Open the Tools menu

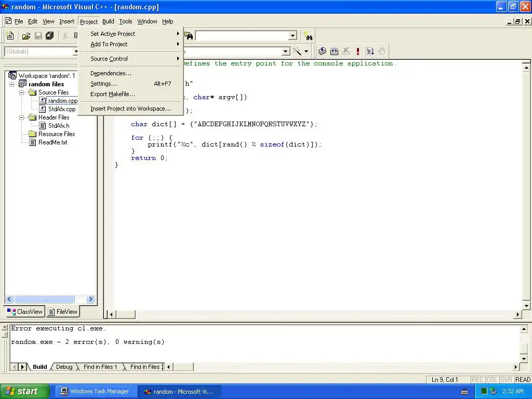pyautogui.click(x=126, y=21)
